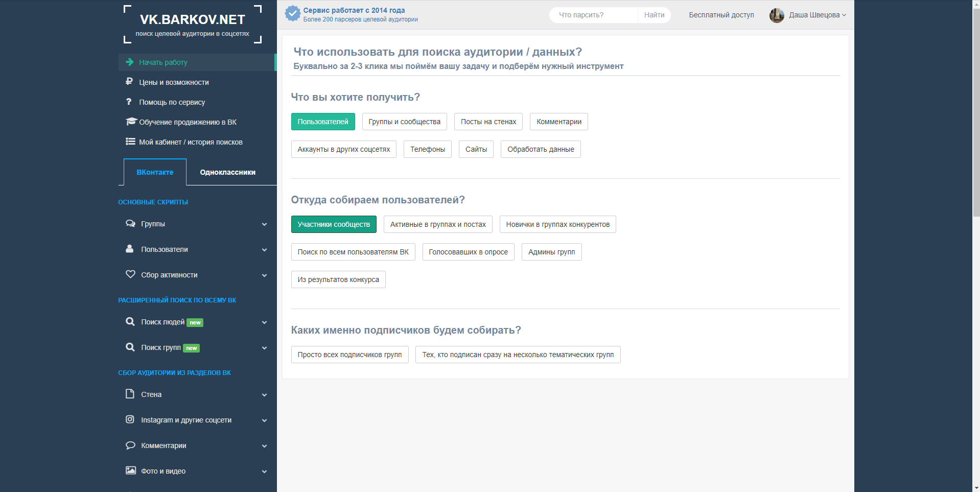Screen dimensions: 980x492
Task: Click the picture icon for Фото и видео
Action: (131, 471)
